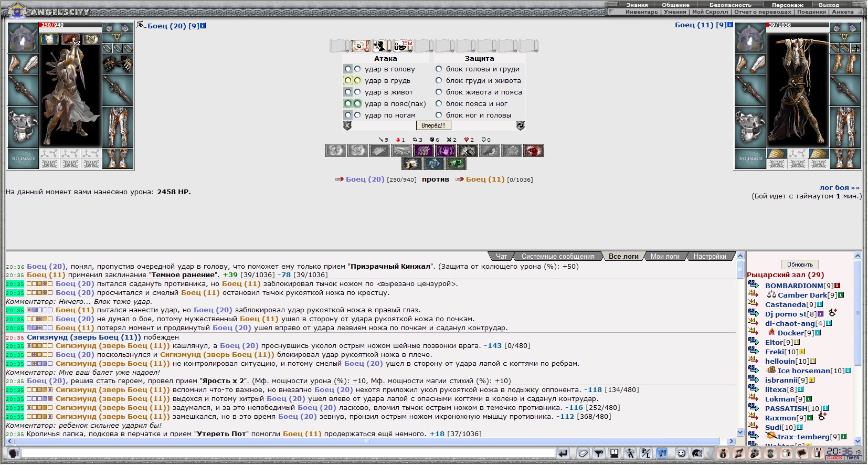The height and width of the screenshot is (465, 868).
Task: Switch to the 'Все логи' tab
Action: (x=623, y=256)
